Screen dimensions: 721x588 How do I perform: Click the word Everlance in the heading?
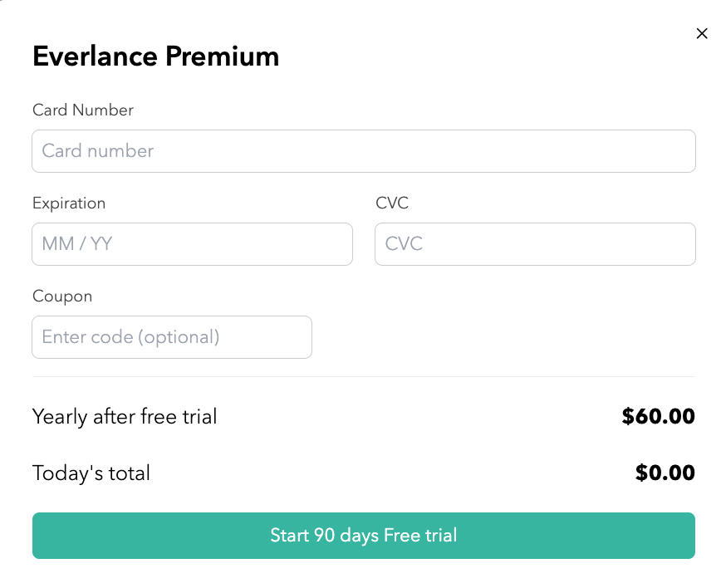[95, 57]
